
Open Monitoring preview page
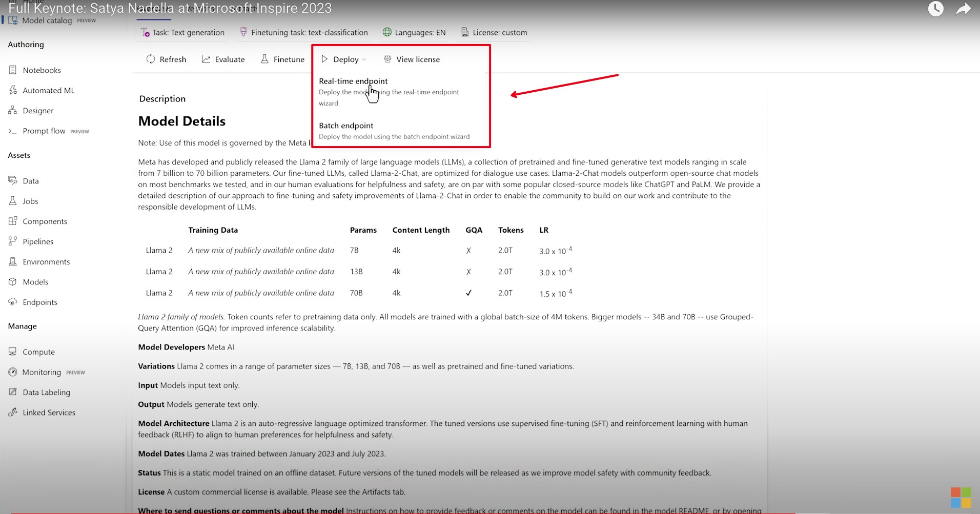[x=42, y=372]
